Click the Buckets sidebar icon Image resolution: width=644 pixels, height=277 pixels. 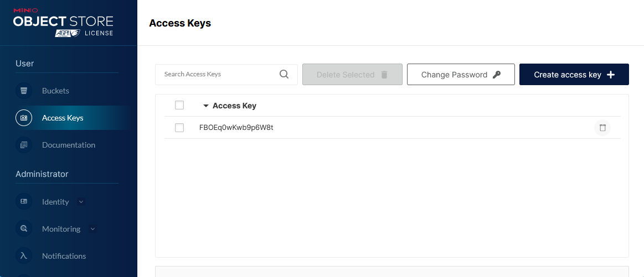[x=24, y=91]
